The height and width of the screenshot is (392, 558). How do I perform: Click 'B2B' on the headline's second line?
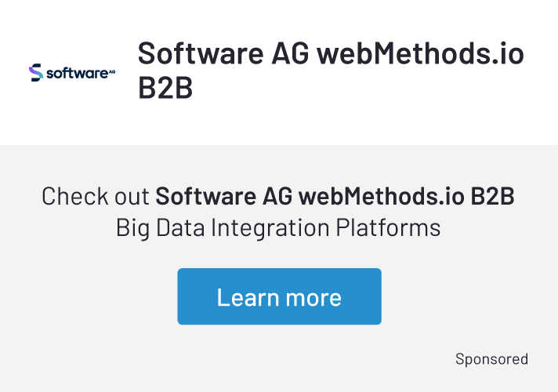(165, 88)
